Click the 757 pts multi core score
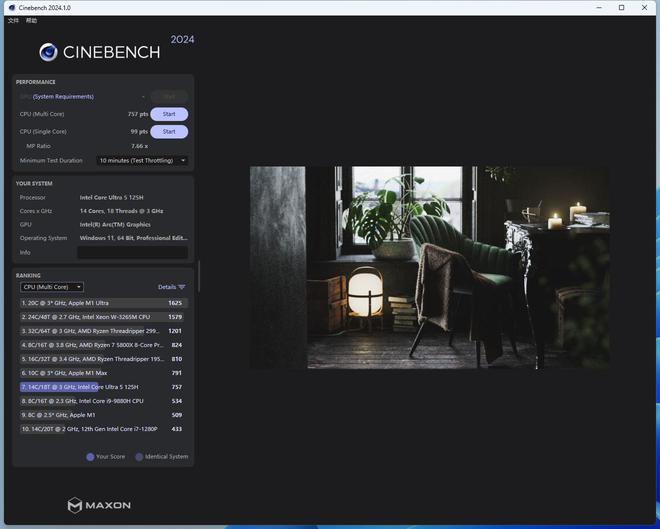Viewport: 660px width, 529px height. (x=138, y=114)
